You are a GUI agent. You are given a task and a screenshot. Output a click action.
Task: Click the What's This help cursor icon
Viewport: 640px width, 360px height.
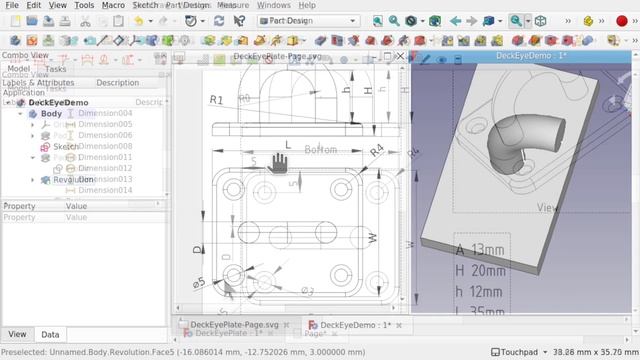coord(239,21)
